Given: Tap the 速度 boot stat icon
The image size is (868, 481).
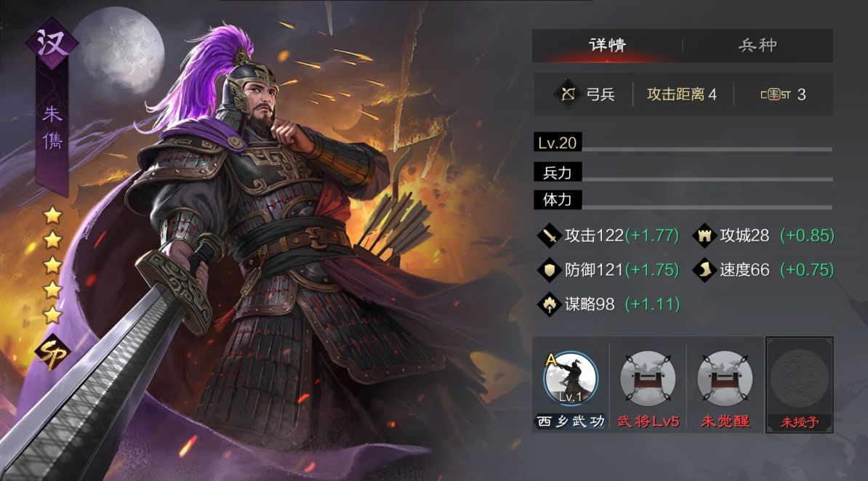Looking at the screenshot, I should point(704,270).
